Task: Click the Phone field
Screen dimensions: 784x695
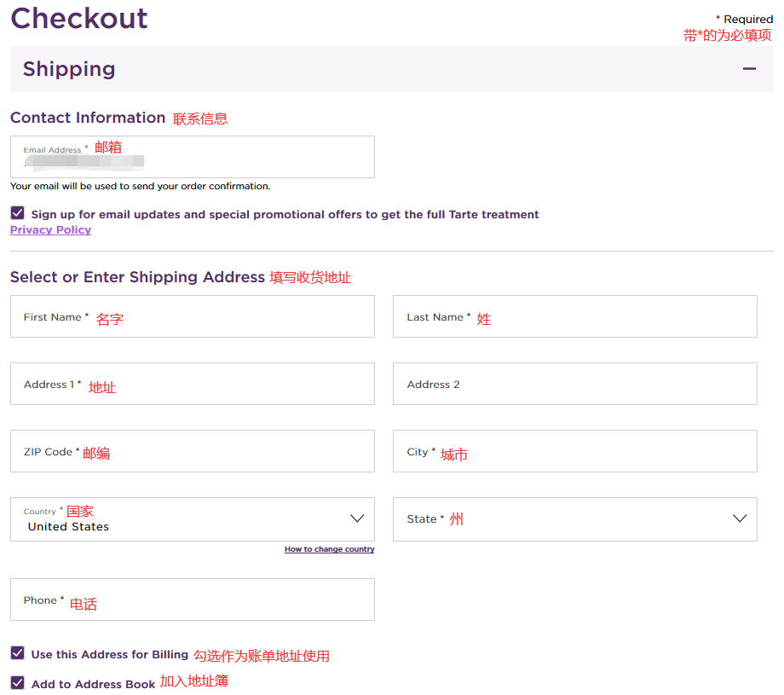Action: pyautogui.click(x=193, y=600)
